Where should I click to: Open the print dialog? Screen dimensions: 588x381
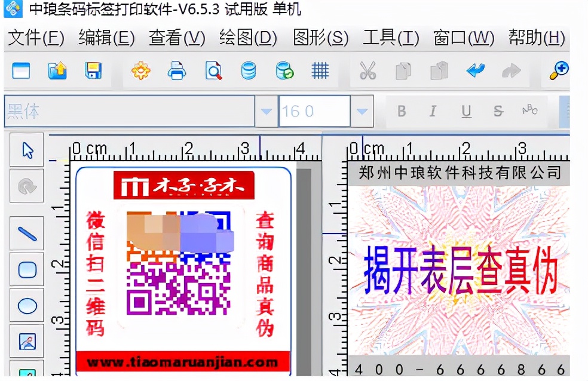pyautogui.click(x=177, y=70)
